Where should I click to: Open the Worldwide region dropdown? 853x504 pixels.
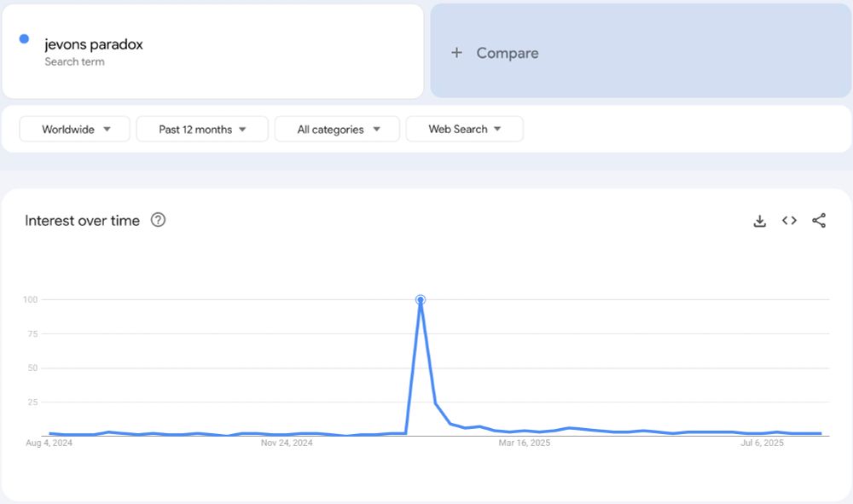pyautogui.click(x=74, y=130)
